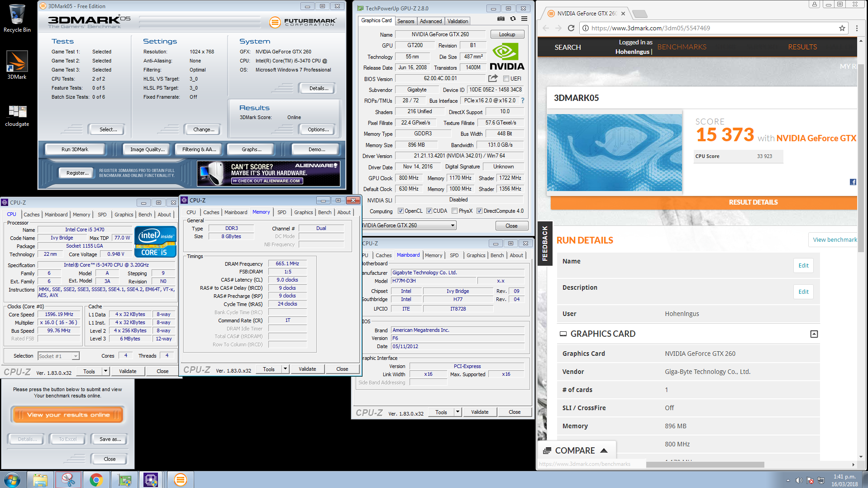This screenshot has height=488, width=868.
Task: Open the RESULT DETAILS orange bar
Action: point(704,202)
